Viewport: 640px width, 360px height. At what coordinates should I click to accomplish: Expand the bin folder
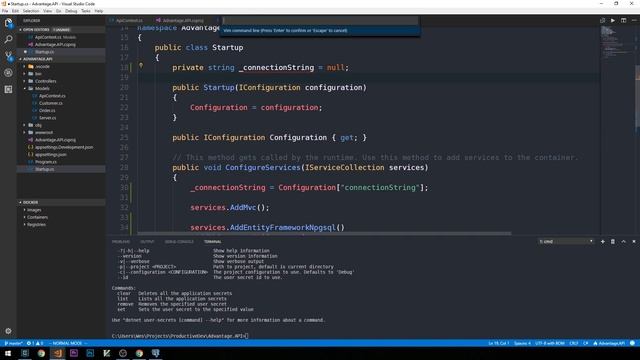(61, 74)
